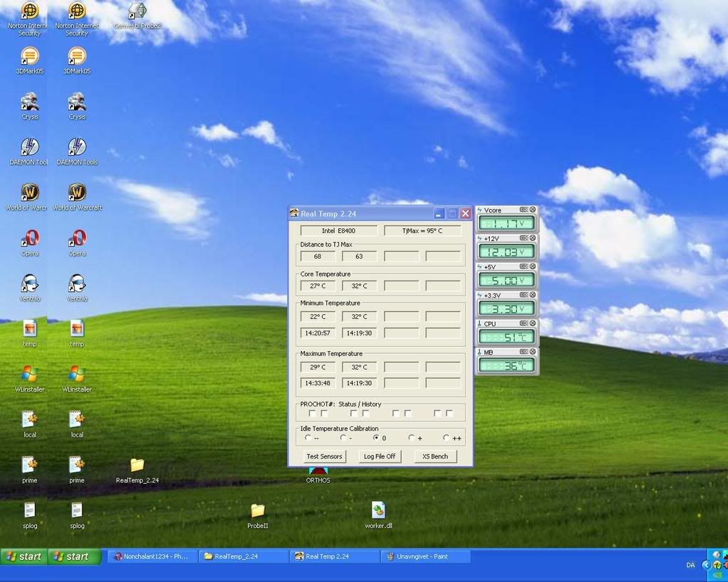
Task: Switch to Nonchalant1234 taskbar window
Action: click(x=152, y=556)
